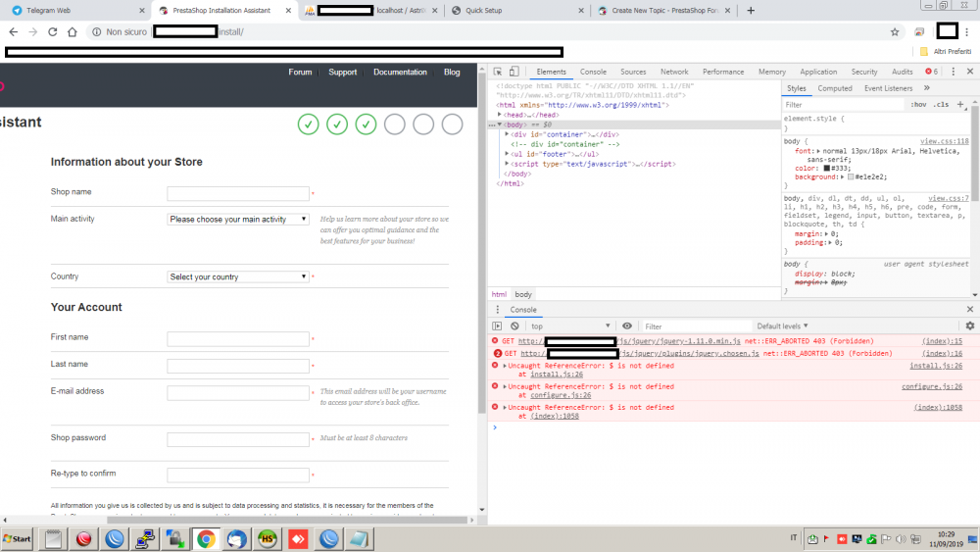
Task: Click the Not secure site info icon
Action: point(96,32)
